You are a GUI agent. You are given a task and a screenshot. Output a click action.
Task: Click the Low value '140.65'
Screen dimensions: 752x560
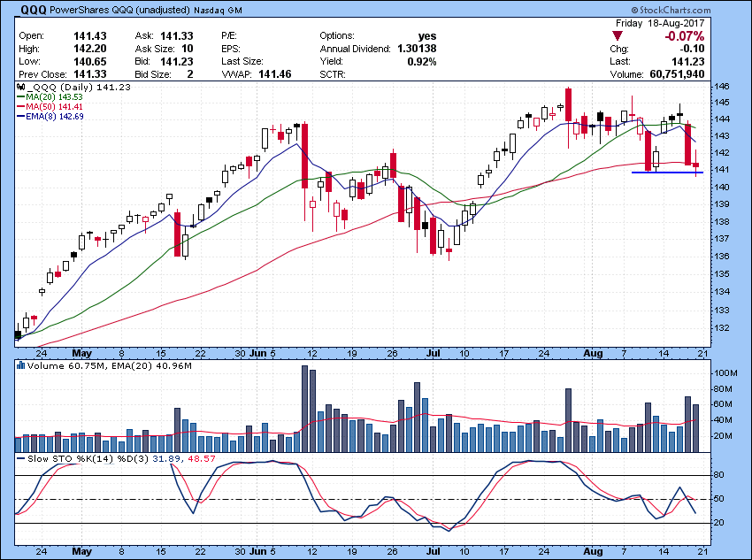(90, 61)
